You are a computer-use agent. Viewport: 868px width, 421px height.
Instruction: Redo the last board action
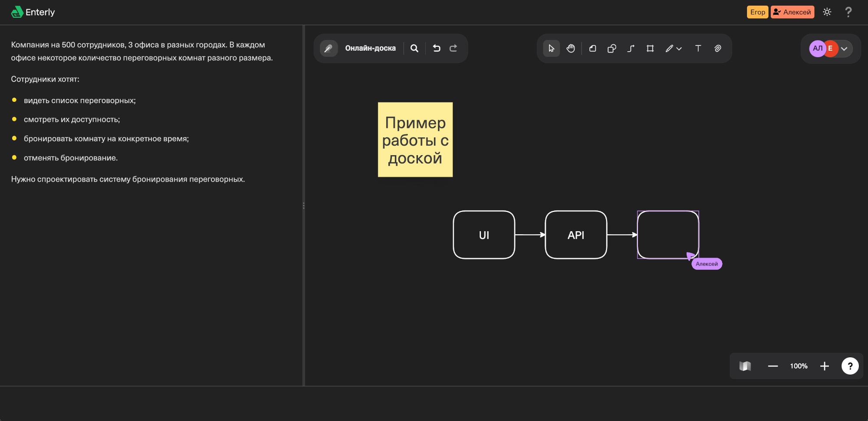point(453,49)
